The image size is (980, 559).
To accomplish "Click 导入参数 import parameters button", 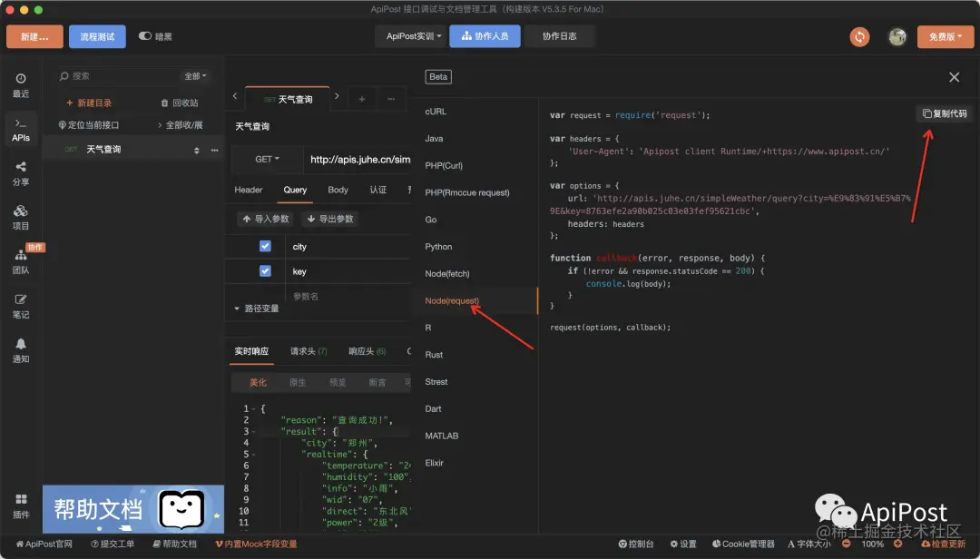I will (266, 219).
